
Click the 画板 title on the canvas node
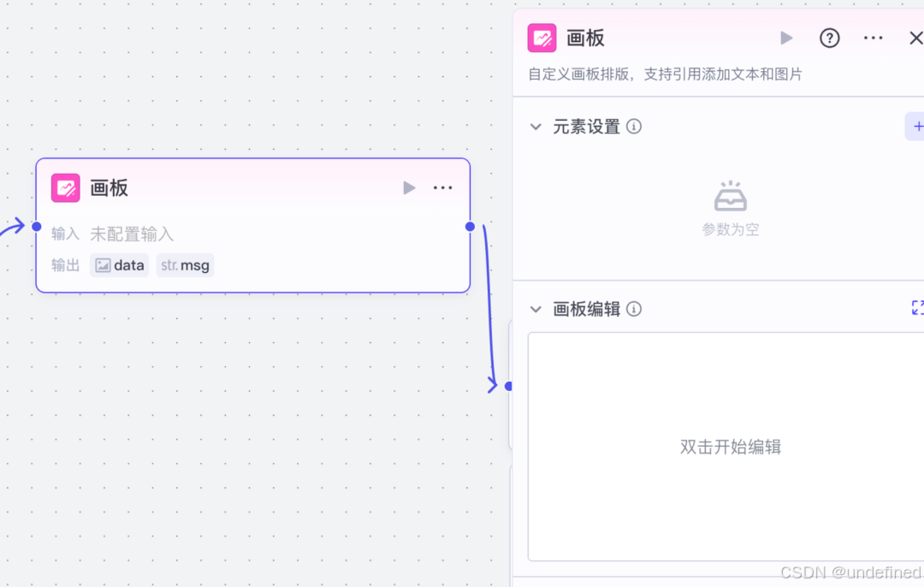109,188
